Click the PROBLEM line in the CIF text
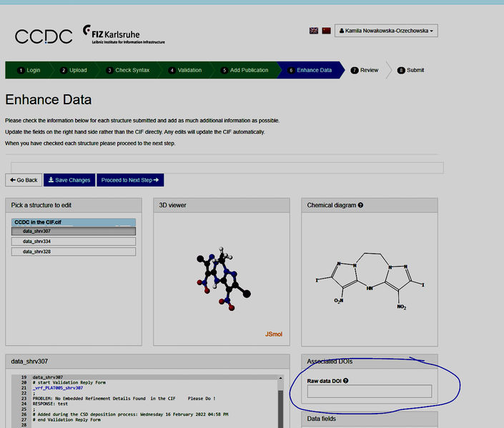This screenshot has width=504, height=428. pyautogui.click(x=124, y=399)
